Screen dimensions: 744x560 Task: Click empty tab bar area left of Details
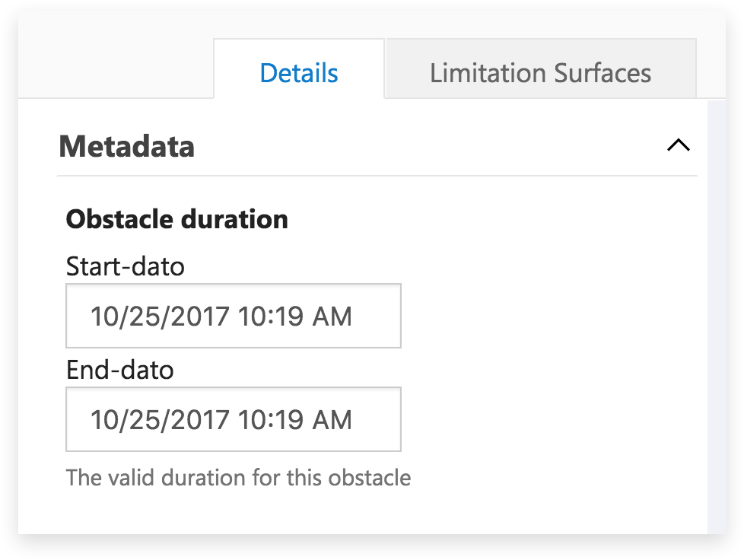pos(116,68)
